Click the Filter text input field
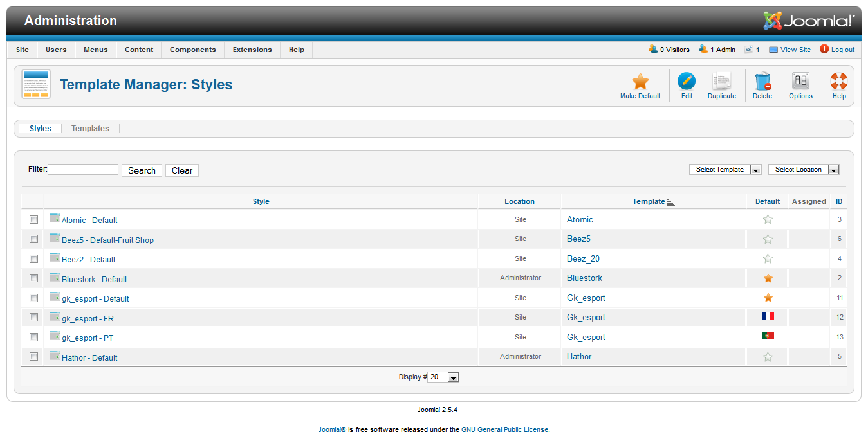The height and width of the screenshot is (434, 868). [83, 170]
